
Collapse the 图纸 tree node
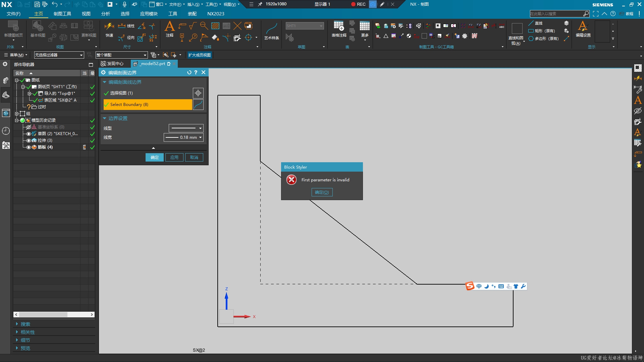pyautogui.click(x=16, y=80)
